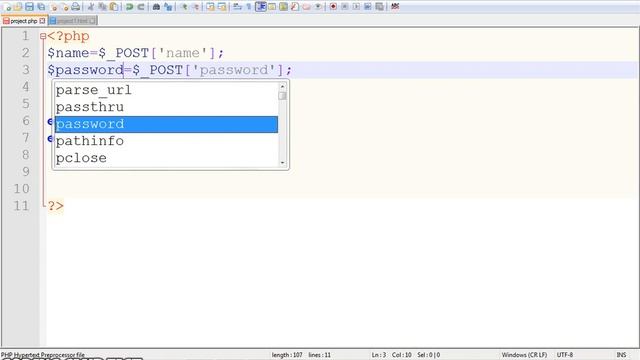Undo the last edit with green arrow

[129, 7]
